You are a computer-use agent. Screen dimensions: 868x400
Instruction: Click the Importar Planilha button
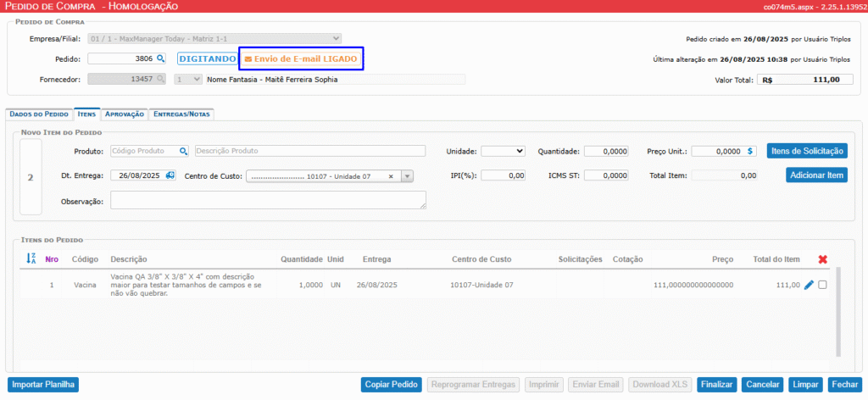tap(43, 385)
